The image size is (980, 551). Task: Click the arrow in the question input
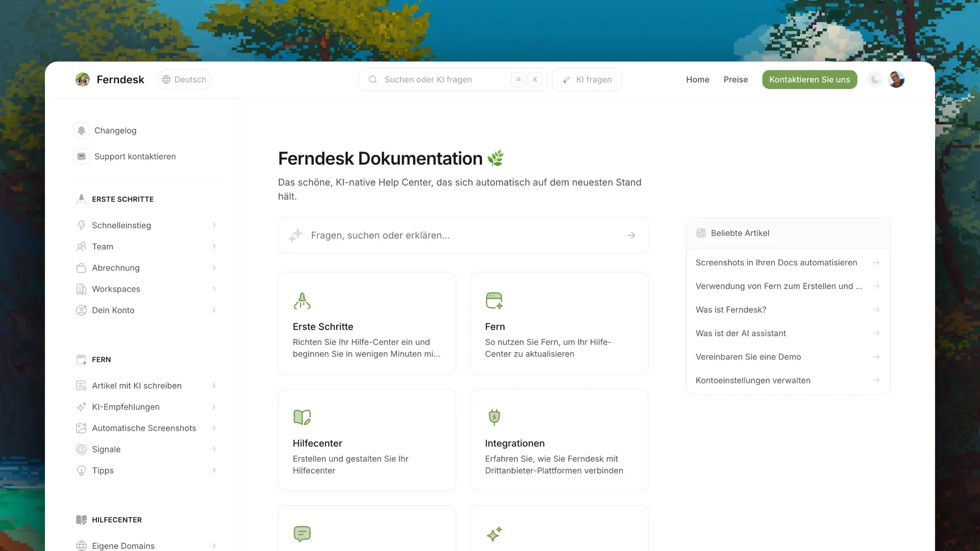[631, 235]
